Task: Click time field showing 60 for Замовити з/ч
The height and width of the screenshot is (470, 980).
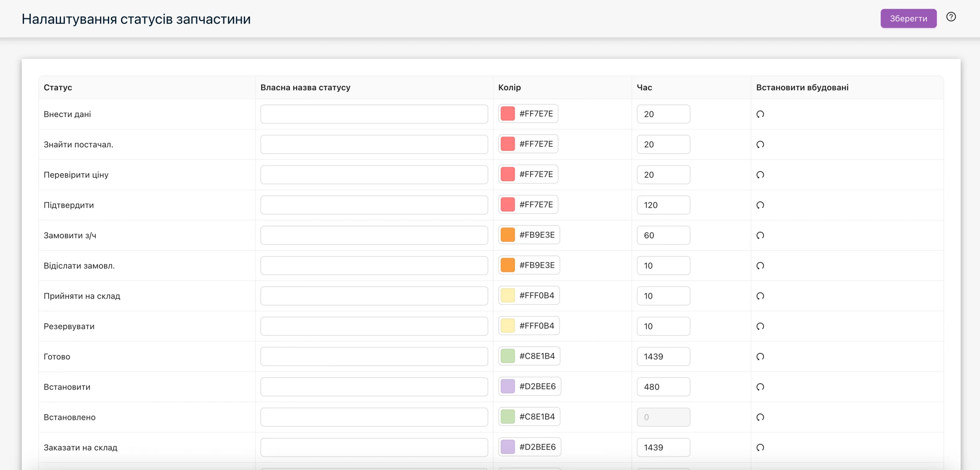Action: (x=663, y=235)
